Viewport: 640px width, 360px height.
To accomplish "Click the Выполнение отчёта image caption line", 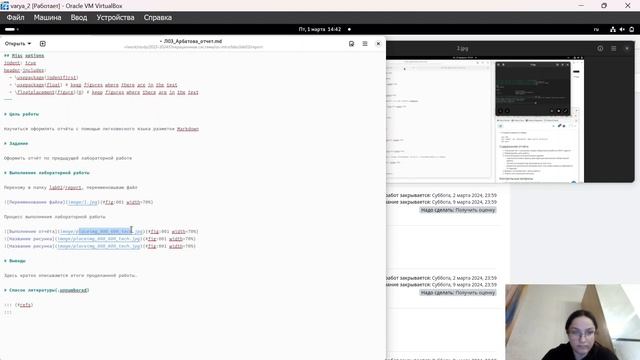I will click(x=101, y=231).
